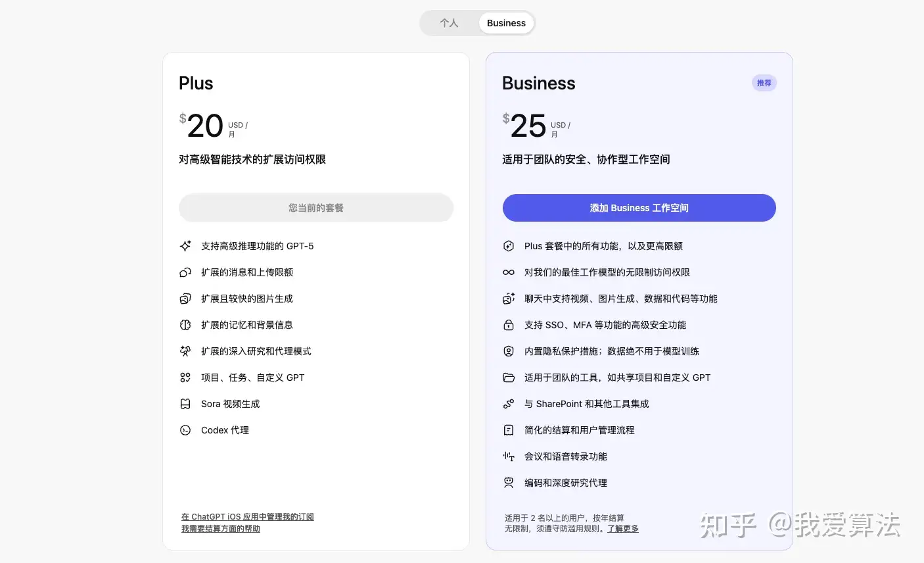This screenshot has height=563, width=924.
Task: Click the image generation icon for 扩展且较快的图片生成
Action: tap(185, 299)
